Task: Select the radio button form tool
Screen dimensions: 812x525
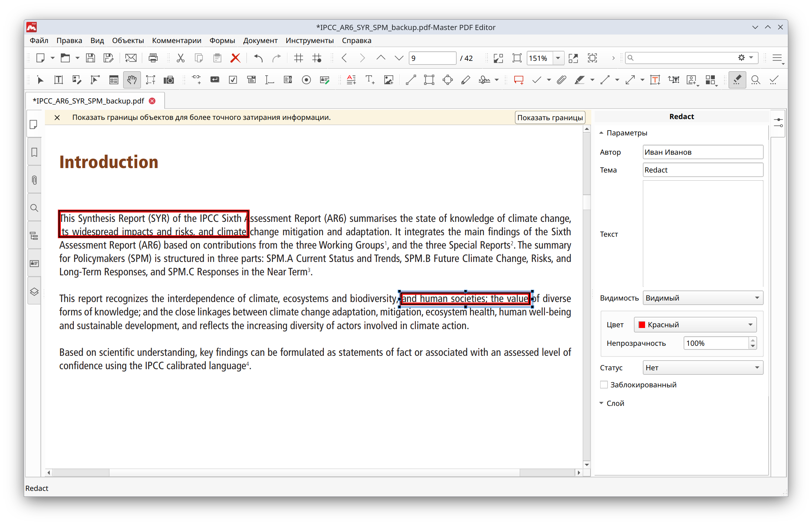Action: (306, 80)
